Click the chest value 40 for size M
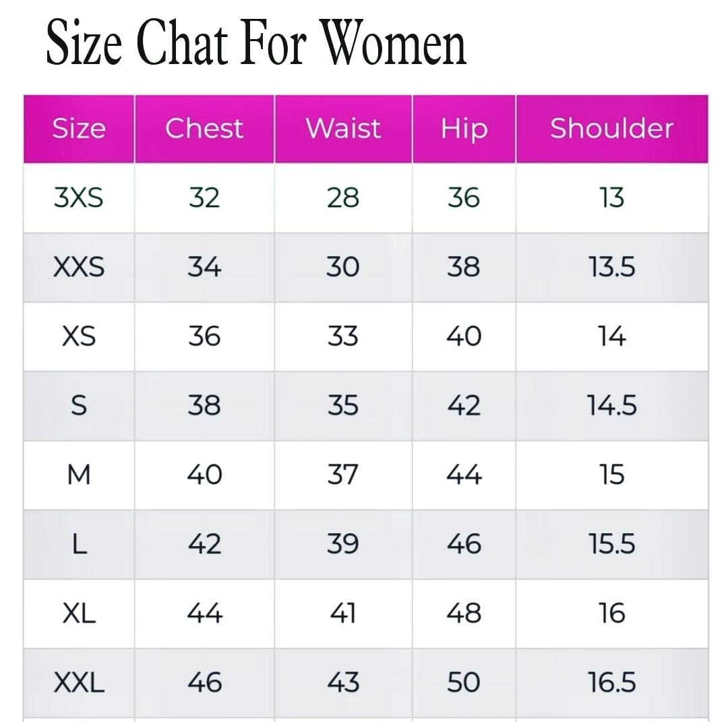The image size is (728, 722). 204,475
